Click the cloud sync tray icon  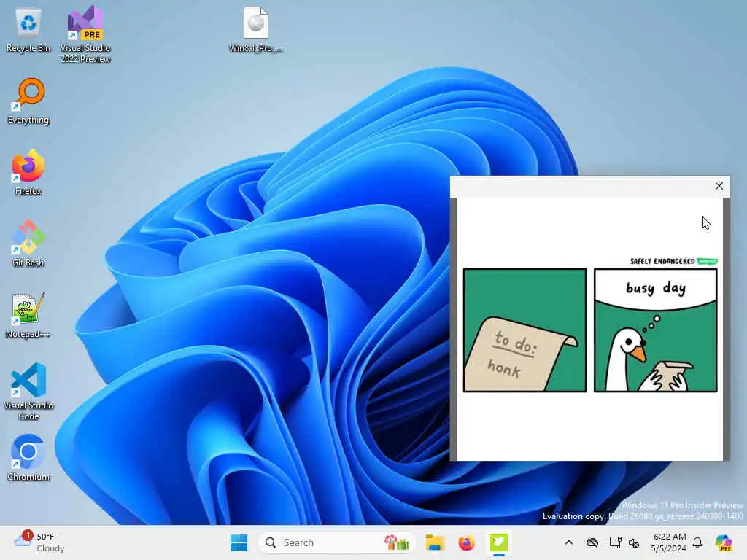(x=592, y=542)
